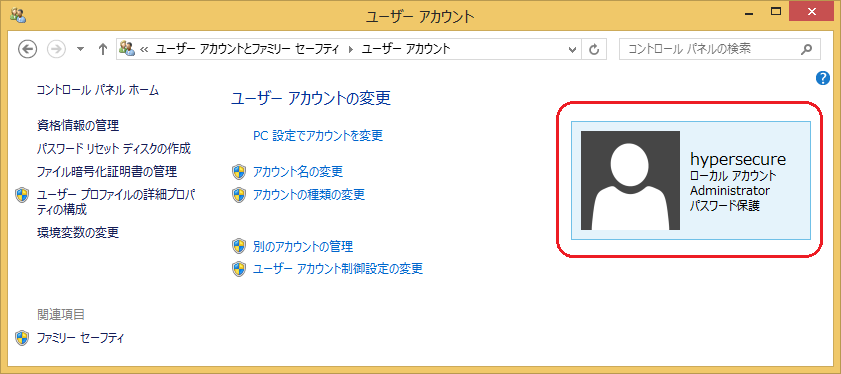Click the hypersecure account avatar picture
The width and height of the screenshot is (841, 374).
point(630,180)
